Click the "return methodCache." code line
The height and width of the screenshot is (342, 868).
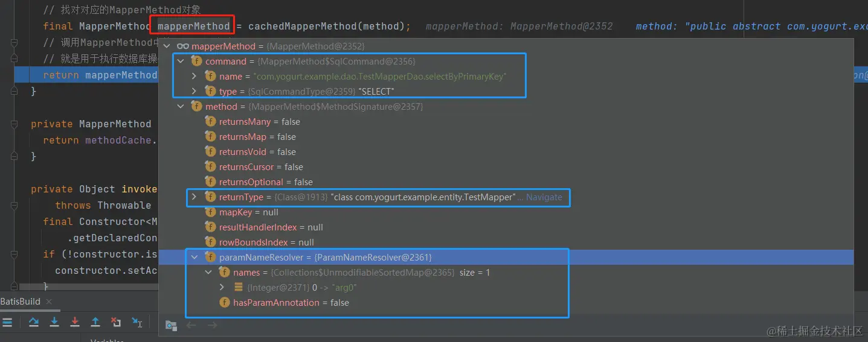tap(100, 140)
